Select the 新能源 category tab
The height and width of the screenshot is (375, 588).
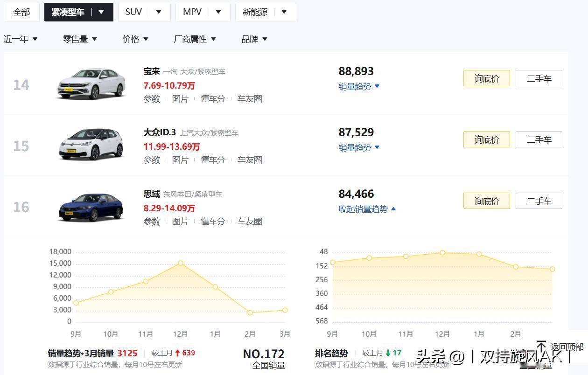[x=255, y=12]
